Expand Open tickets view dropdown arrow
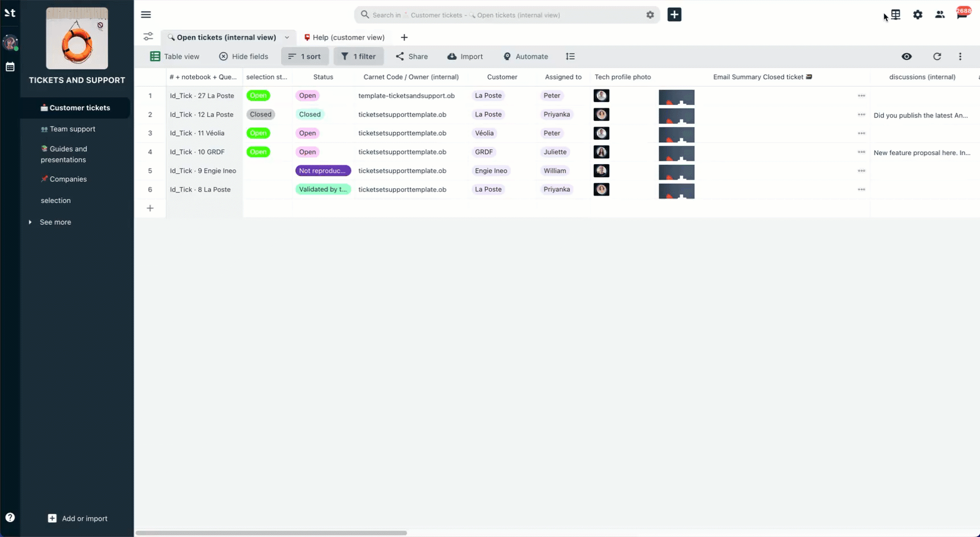 [x=287, y=38]
